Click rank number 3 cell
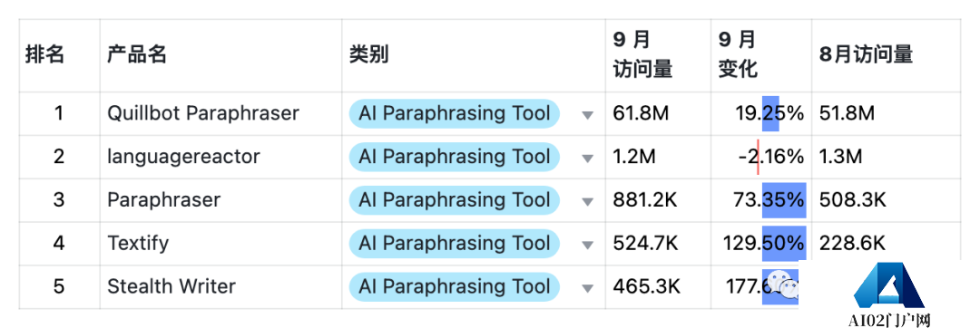Screen dimensions: 980x328 [x=59, y=200]
